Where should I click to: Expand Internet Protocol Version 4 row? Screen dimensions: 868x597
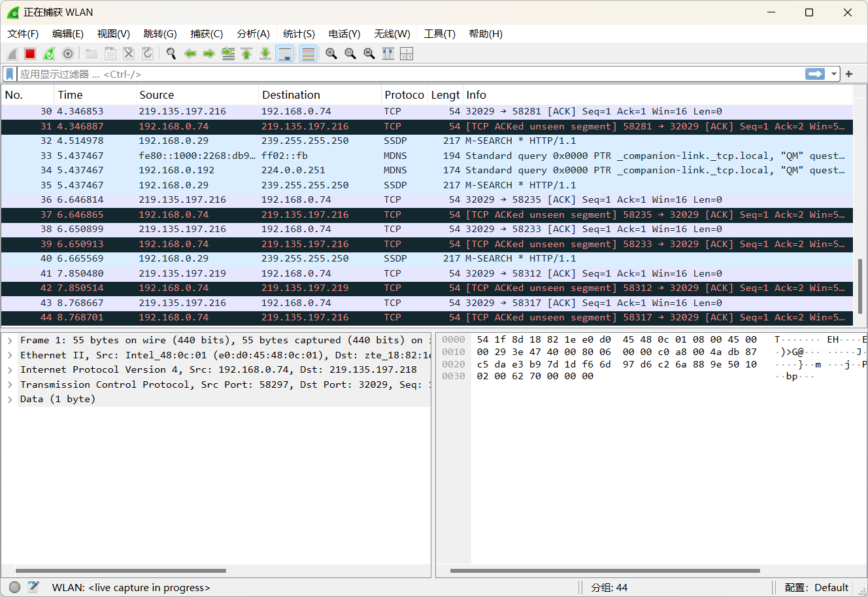coord(10,370)
